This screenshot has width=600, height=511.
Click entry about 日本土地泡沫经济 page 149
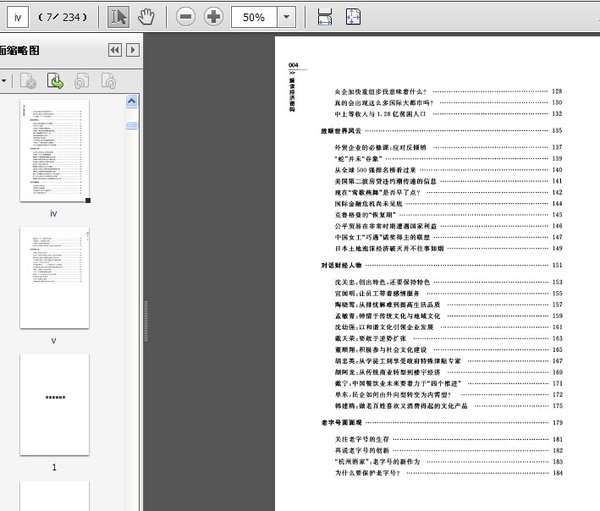pyautogui.click(x=448, y=248)
